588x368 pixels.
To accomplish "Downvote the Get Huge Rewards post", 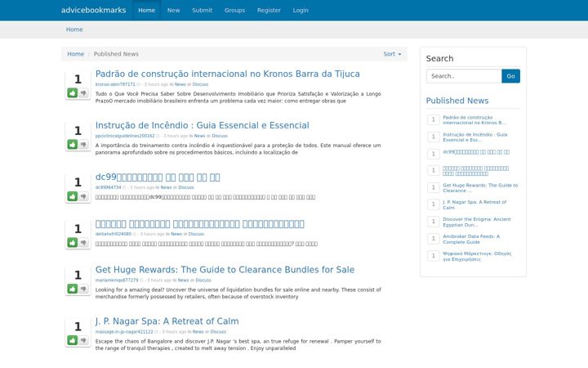I will click(83, 289).
